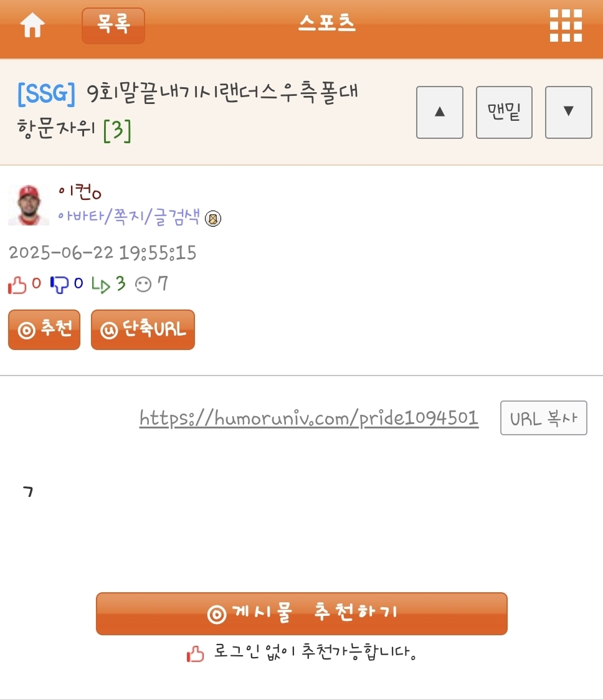The image size is (603, 700).
Task: Click the author's avatar thumbnail
Action: tap(29, 205)
